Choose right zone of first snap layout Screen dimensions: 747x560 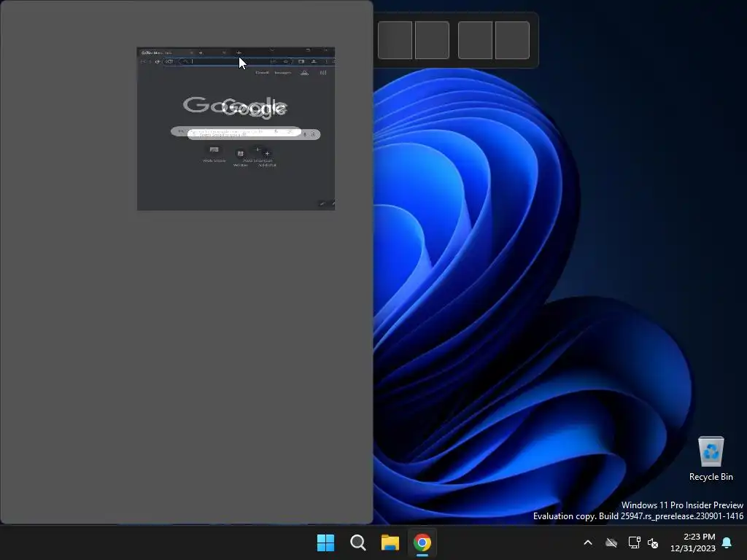(x=432, y=40)
